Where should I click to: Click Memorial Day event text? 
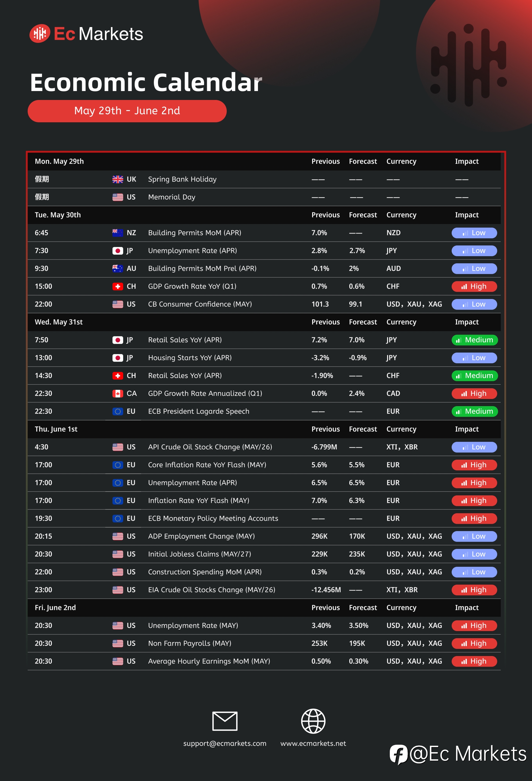pos(171,197)
